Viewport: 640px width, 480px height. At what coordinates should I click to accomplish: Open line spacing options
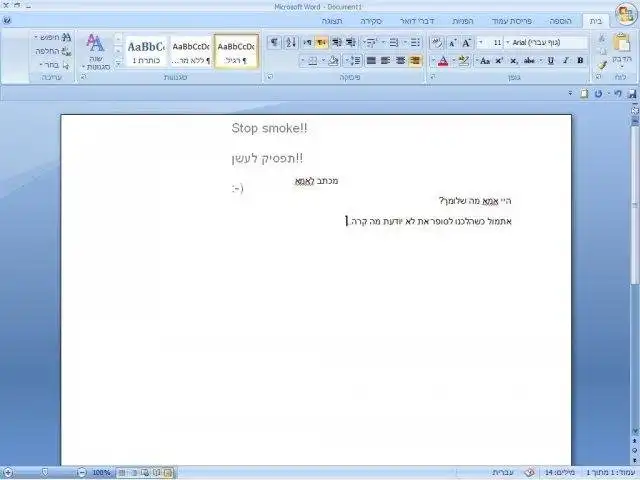(353, 61)
